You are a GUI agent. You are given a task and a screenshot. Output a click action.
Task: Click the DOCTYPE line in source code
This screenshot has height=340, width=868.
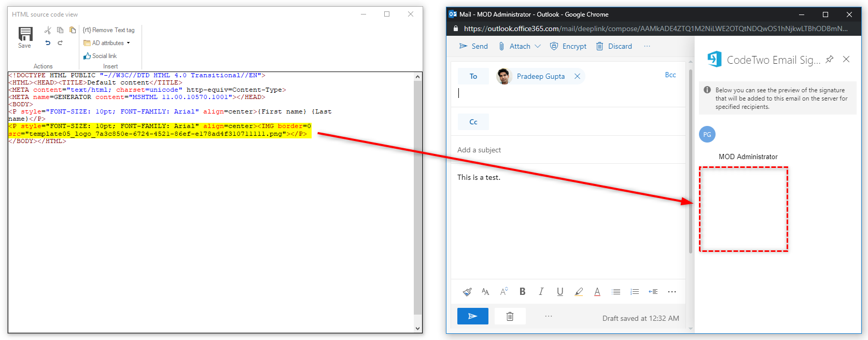[137, 75]
